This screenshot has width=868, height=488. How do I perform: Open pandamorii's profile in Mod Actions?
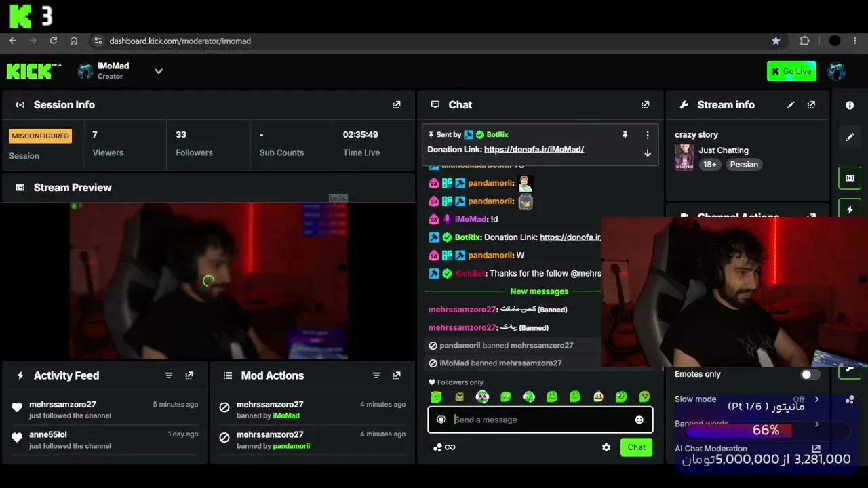pos(291,446)
